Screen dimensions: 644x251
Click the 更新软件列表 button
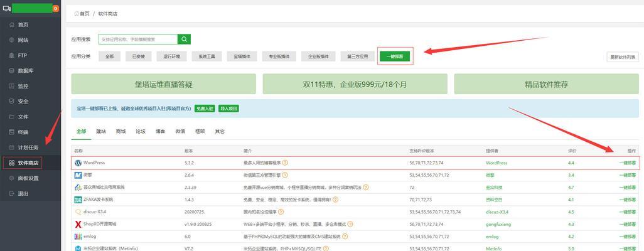pos(623,57)
